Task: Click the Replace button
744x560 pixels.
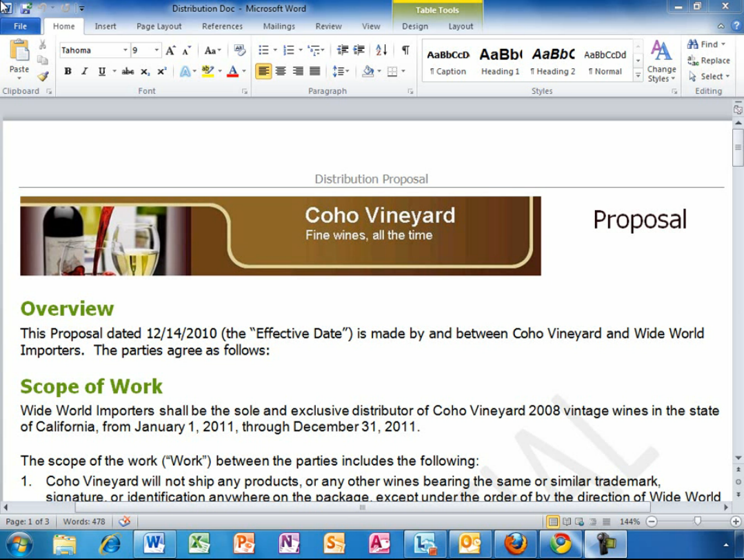Action: (x=708, y=60)
